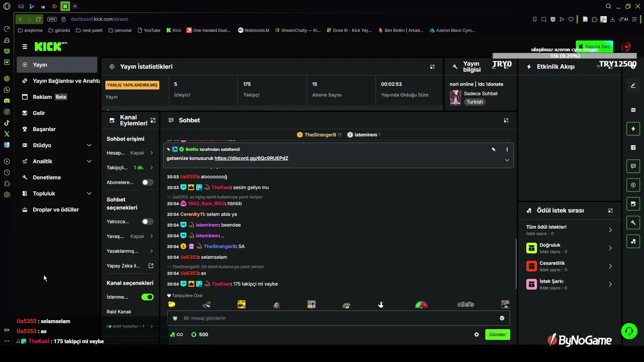Open the Yasaklanmış list chevron
This screenshot has height=362, width=644.
(151, 251)
